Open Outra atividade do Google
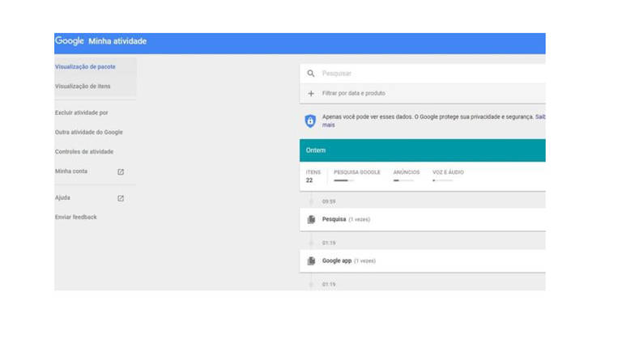This screenshot has height=364, width=622. pyautogui.click(x=89, y=133)
